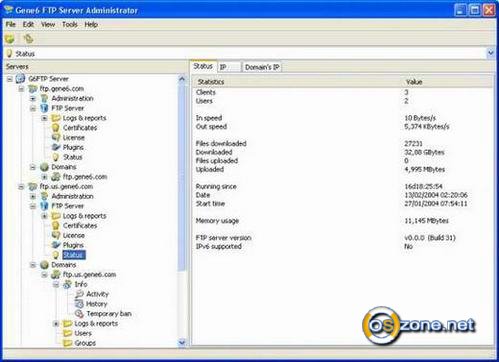
Task: Select FTP Server icon under ftp.us.gene6.com
Action: 44,206
